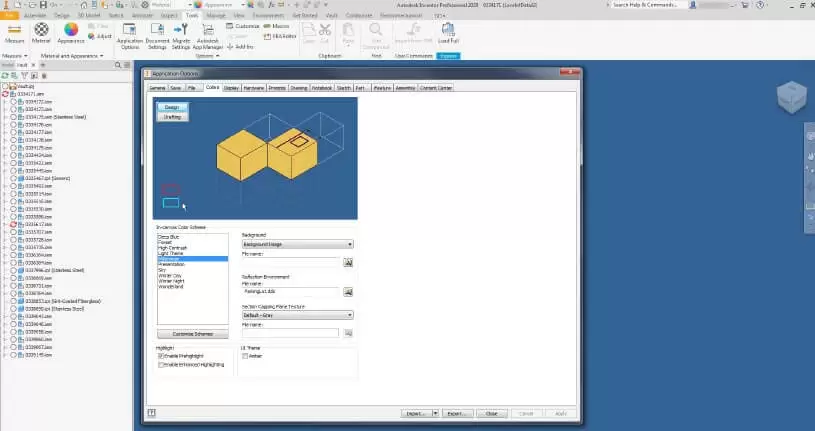Open the Manage ribbon tab

215,17
